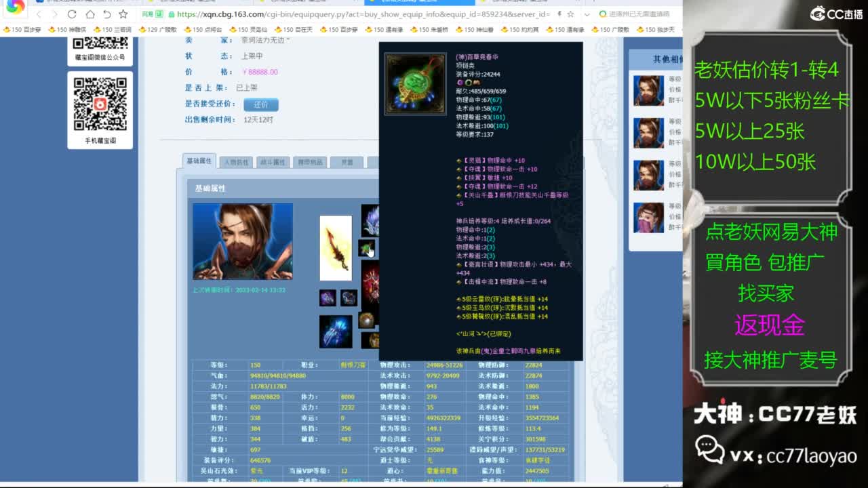Click the 上架中 status text
868x488 pixels.
pos(252,56)
